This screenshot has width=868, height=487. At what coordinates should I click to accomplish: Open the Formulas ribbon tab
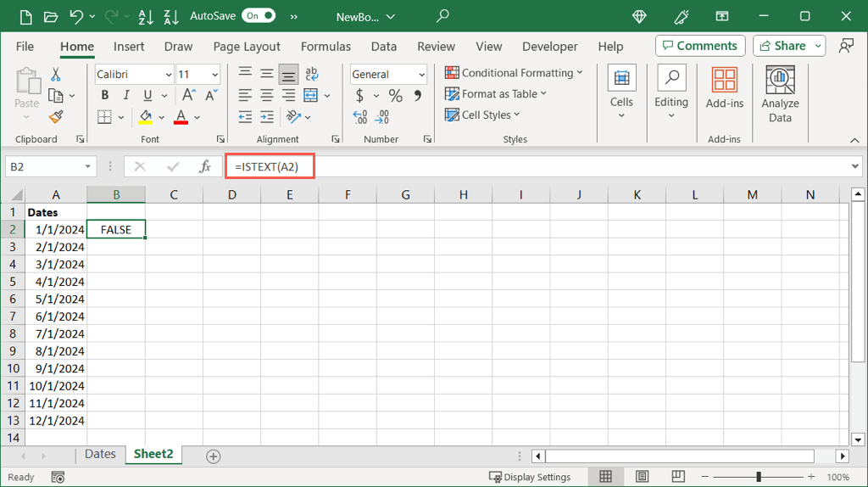(x=325, y=47)
